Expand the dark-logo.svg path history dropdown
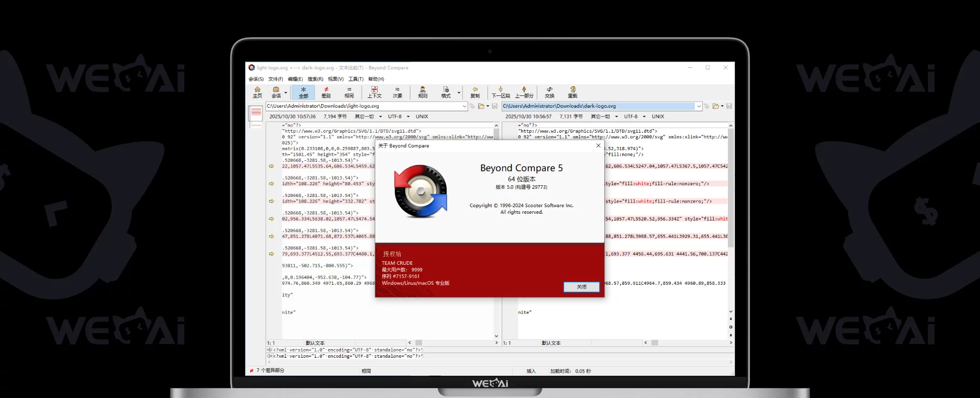980x398 pixels. click(699, 106)
